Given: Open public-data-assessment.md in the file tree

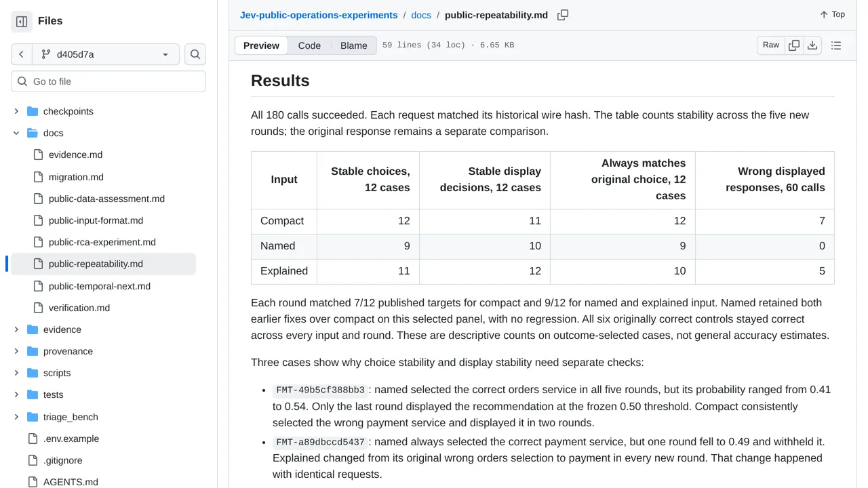Looking at the screenshot, I should click(106, 199).
